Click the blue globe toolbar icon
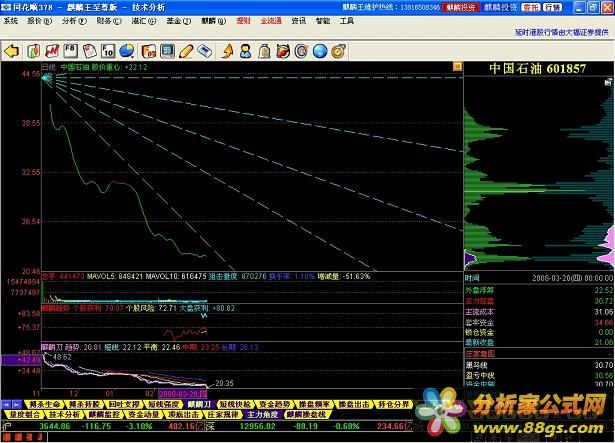This screenshot has width=615, height=443. [320, 51]
